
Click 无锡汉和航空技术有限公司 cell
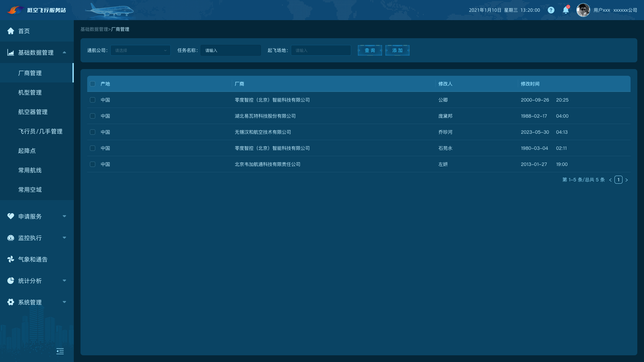click(x=263, y=132)
